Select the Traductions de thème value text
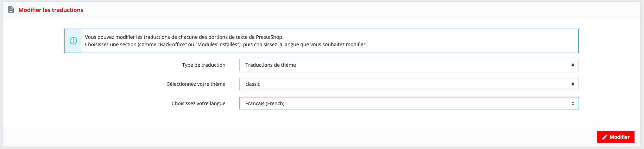644x149 pixels. coord(270,65)
